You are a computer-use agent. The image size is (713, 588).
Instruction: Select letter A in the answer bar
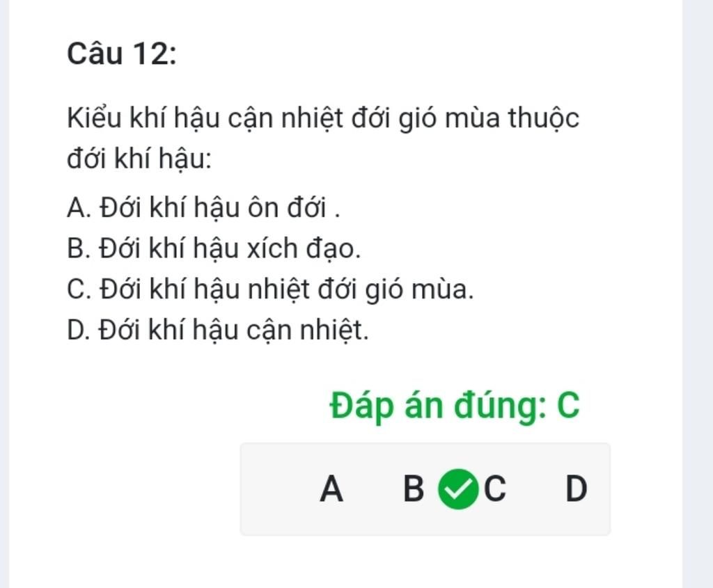pos(331,489)
